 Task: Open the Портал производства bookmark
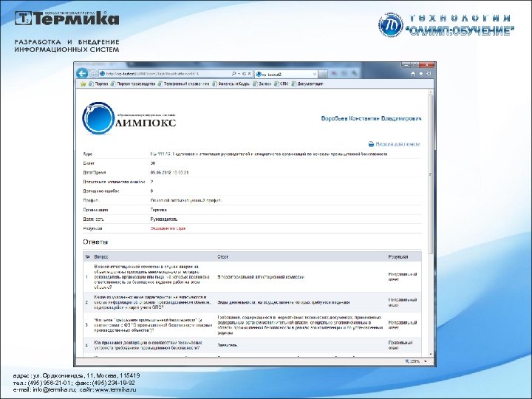click(133, 83)
